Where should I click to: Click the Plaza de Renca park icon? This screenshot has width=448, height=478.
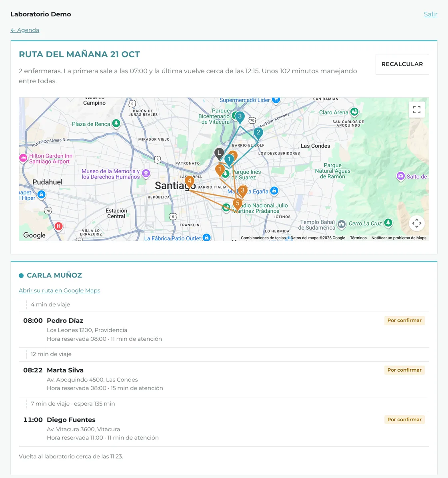(x=116, y=124)
